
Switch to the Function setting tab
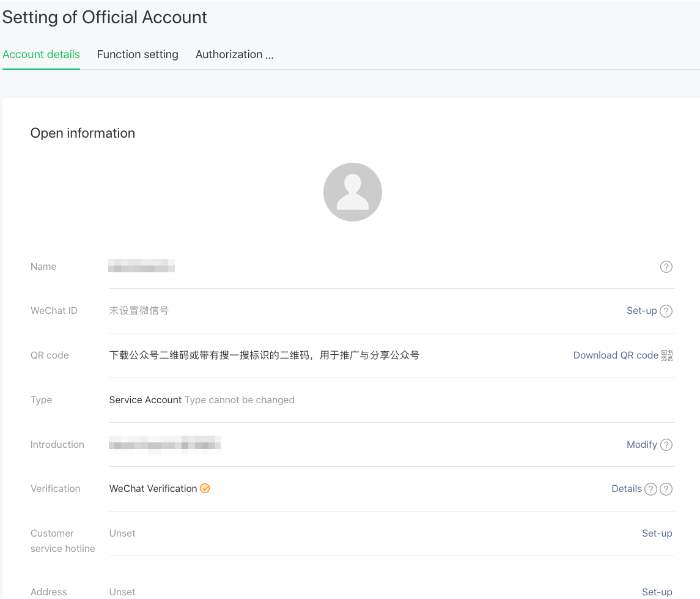138,54
